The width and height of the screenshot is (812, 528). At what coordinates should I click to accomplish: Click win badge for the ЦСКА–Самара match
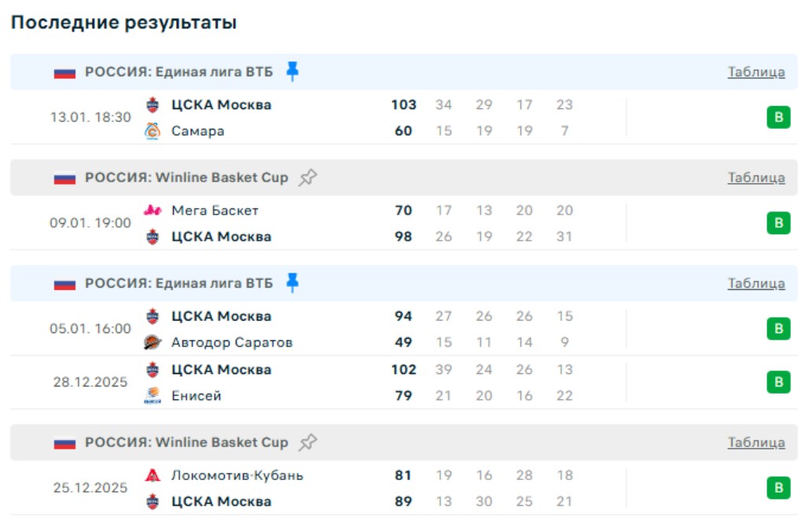pos(778,118)
